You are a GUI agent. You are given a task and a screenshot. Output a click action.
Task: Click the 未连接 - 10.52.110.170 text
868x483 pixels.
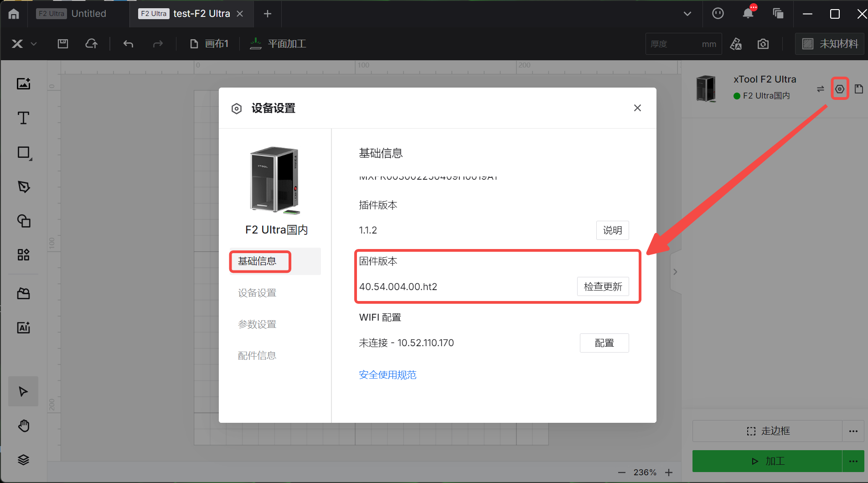click(x=406, y=343)
